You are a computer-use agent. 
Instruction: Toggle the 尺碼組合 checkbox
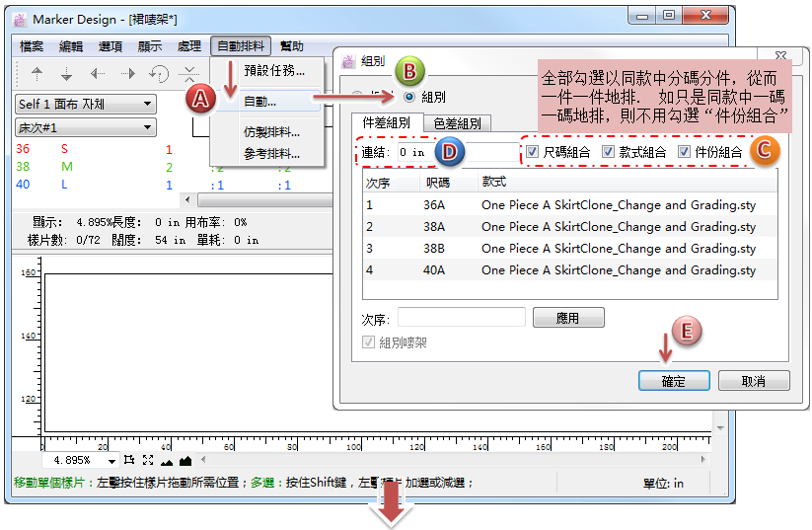[x=533, y=152]
